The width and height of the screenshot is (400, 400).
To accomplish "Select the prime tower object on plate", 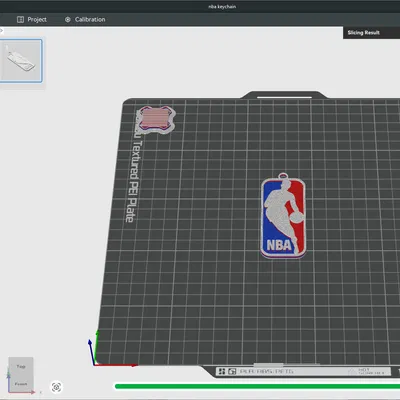I will 156,119.
